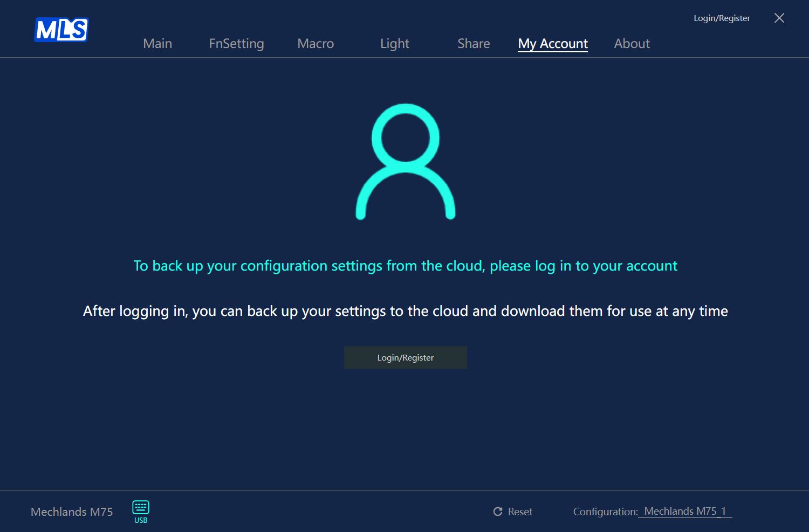Click the USB keyboard connection icon
The width and height of the screenshot is (809, 532).
click(141, 507)
